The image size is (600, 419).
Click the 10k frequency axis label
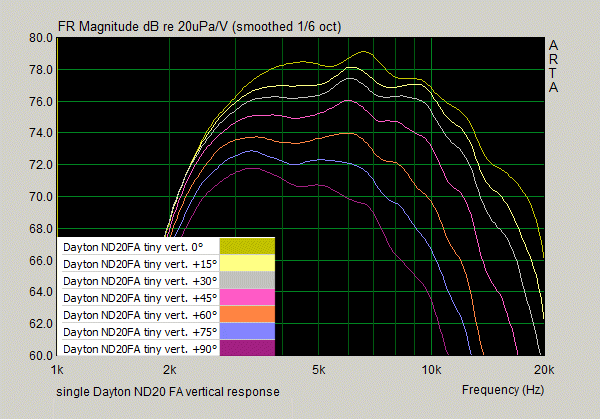pos(431,370)
